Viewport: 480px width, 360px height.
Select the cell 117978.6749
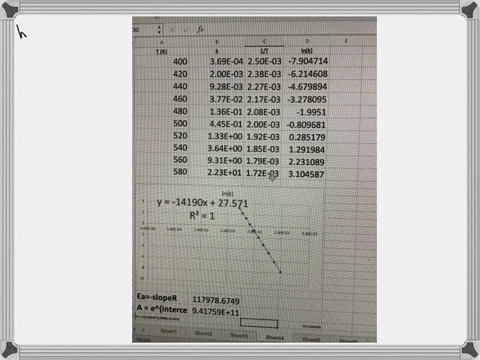pyautogui.click(x=216, y=300)
